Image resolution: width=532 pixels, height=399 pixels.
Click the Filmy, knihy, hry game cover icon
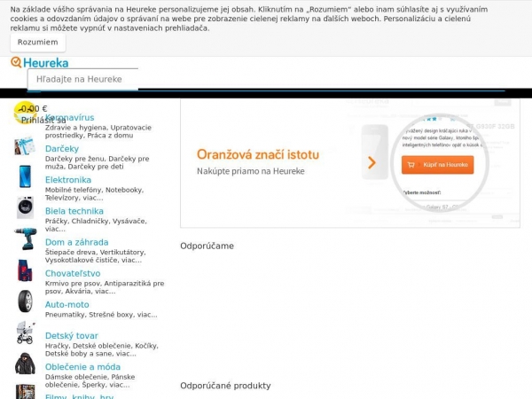tap(25, 392)
